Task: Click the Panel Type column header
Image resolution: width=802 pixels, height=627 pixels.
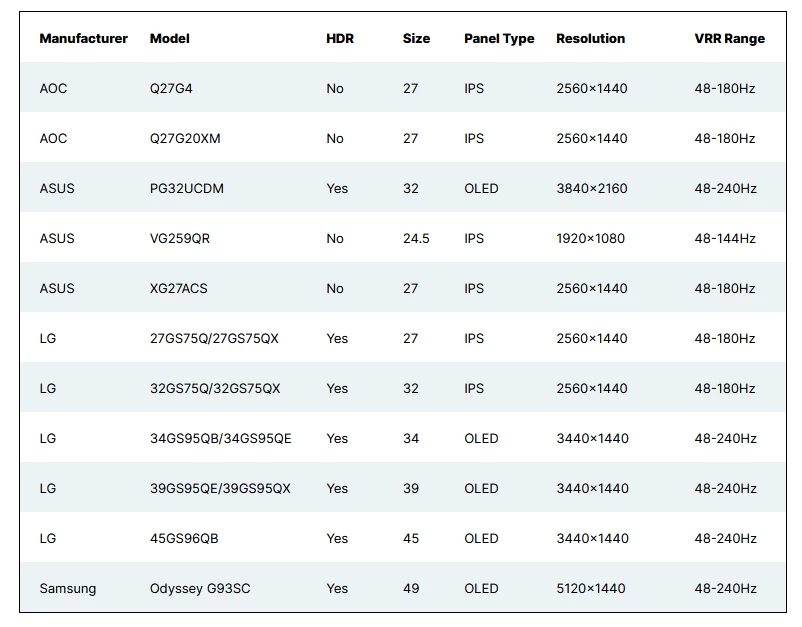Action: point(499,39)
